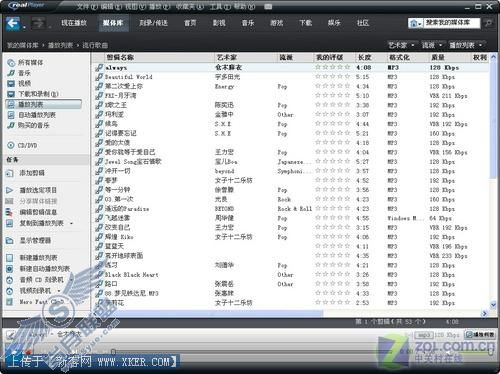The height and width of the screenshot is (374, 500).
Task: Rate the 'always' track stars
Action: pos(332,67)
